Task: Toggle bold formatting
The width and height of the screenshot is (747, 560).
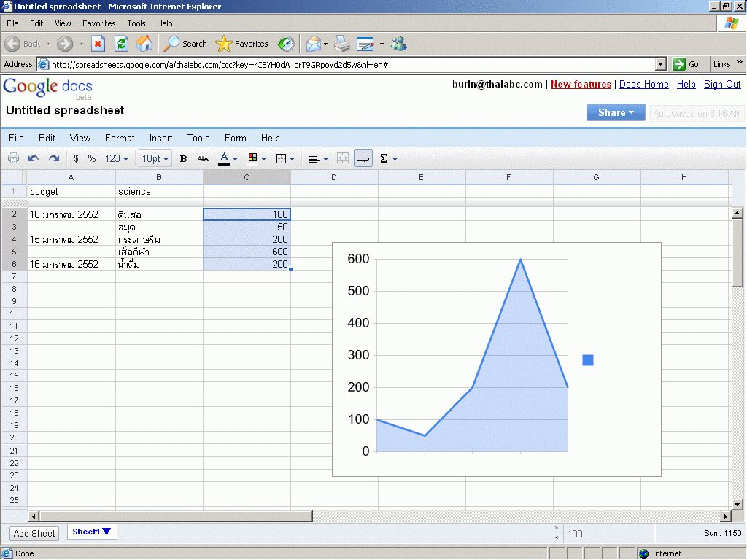Action: (183, 158)
